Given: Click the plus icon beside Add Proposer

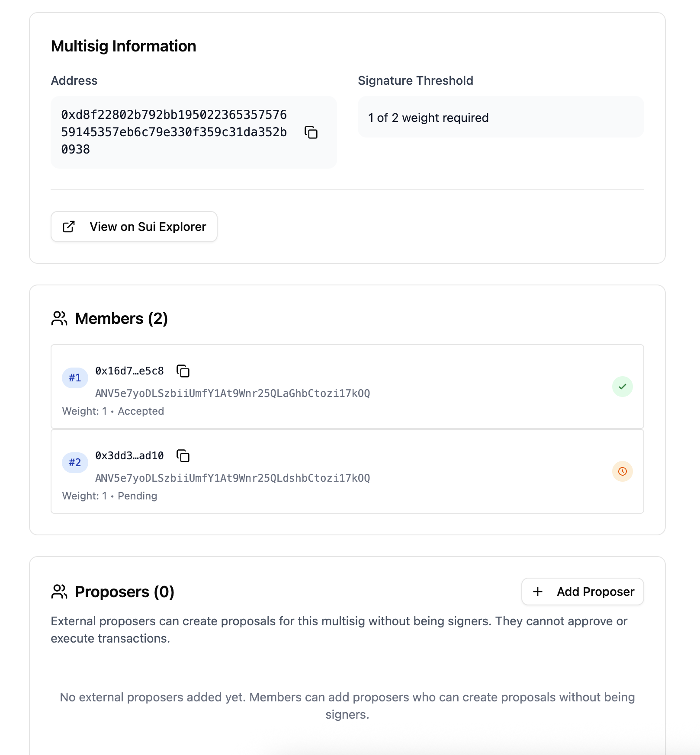Looking at the screenshot, I should pos(537,592).
